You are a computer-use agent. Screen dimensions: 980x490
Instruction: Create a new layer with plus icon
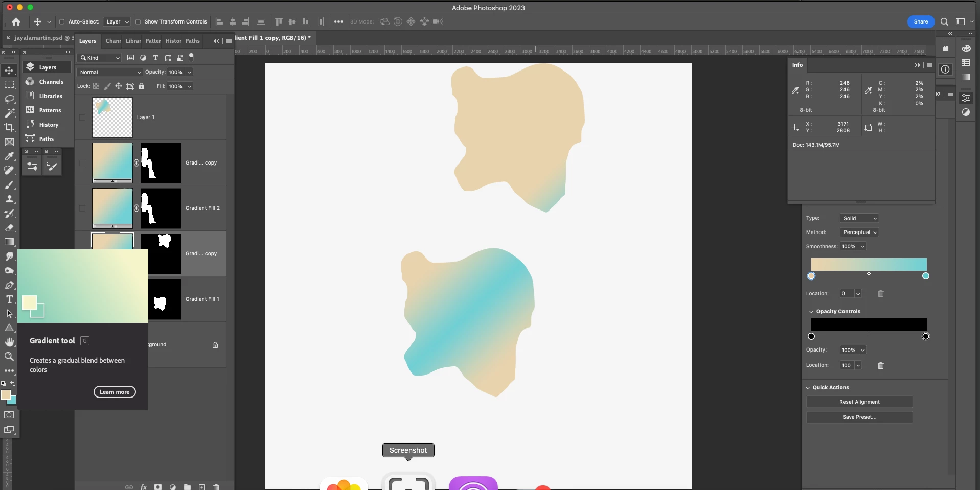pyautogui.click(x=202, y=487)
